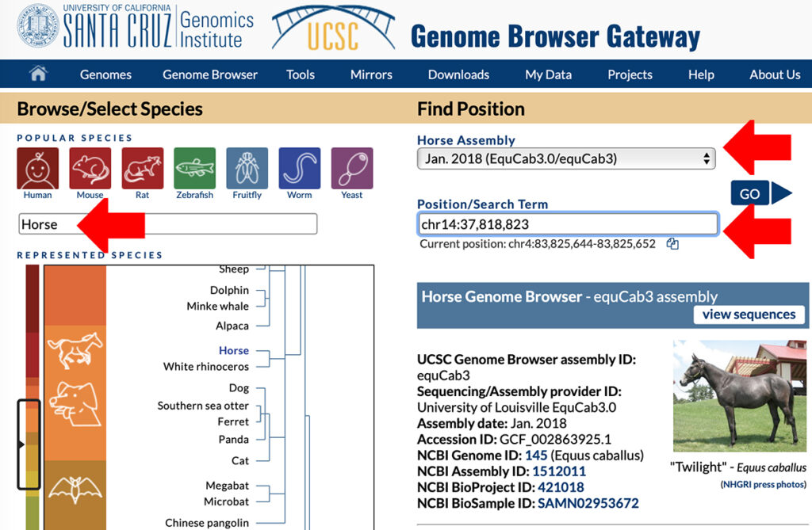Select White rhinoceros in the species tree
The width and height of the screenshot is (812, 530).
[206, 367]
